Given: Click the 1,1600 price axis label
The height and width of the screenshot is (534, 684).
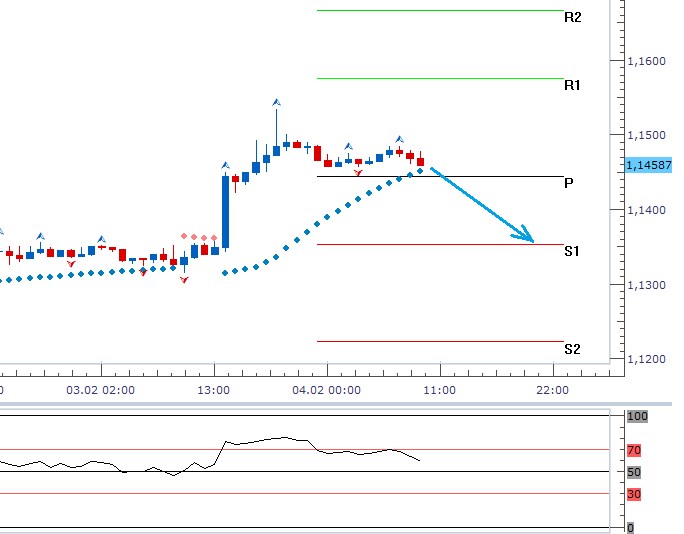Looking at the screenshot, I should pos(646,61).
